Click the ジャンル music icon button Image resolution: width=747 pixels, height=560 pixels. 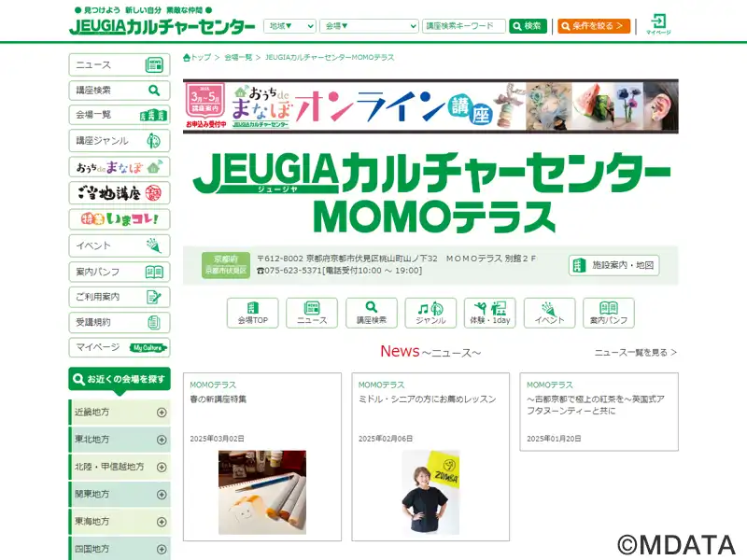430,313
